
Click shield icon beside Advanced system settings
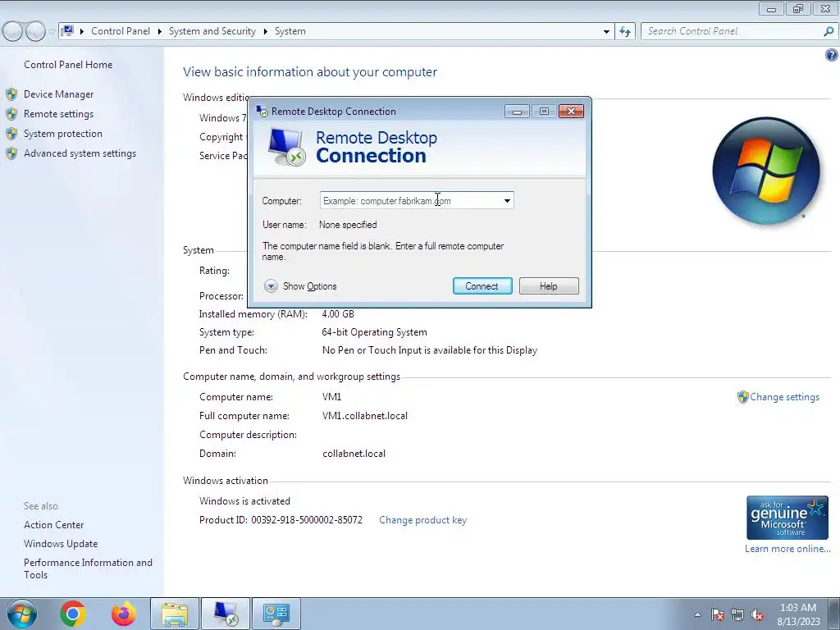click(11, 153)
